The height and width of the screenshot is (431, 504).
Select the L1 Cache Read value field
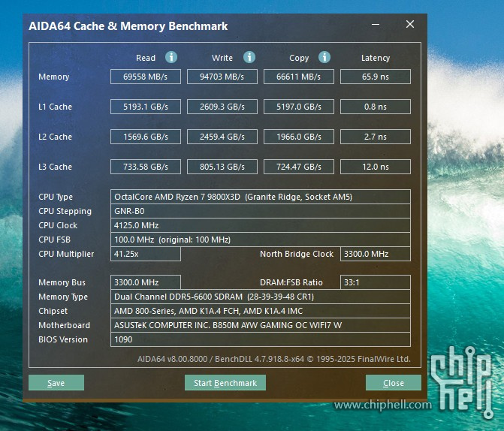(x=146, y=107)
